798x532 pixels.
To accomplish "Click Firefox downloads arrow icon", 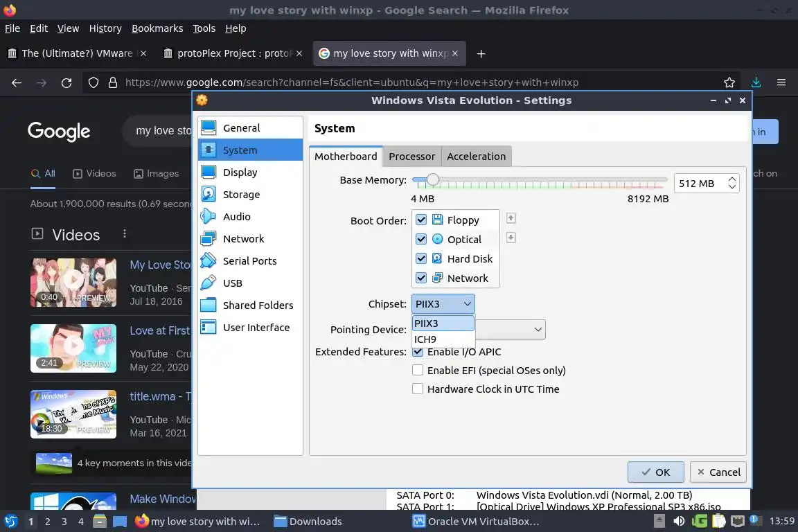I will 756,82.
